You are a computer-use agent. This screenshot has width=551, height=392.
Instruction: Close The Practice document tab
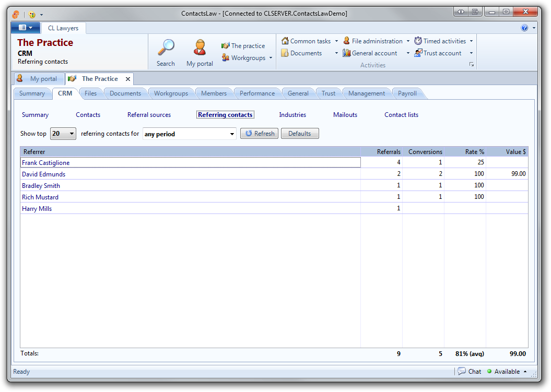[128, 79]
